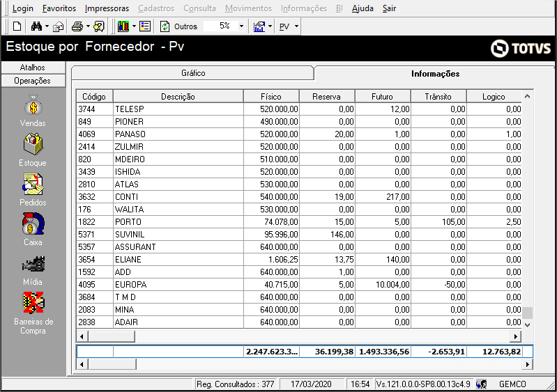Select the Informações tab
The image size is (557, 392).
click(x=435, y=74)
